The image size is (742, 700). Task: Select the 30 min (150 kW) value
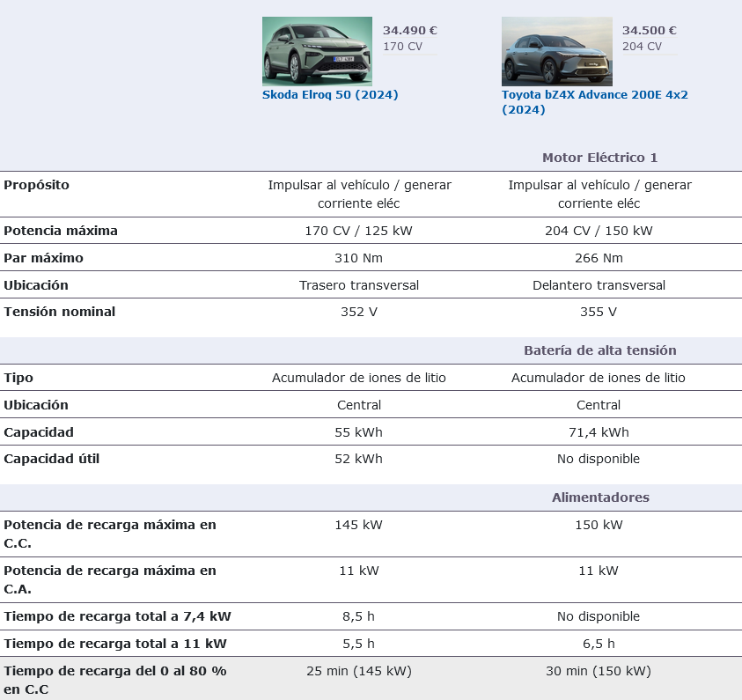[x=599, y=671]
